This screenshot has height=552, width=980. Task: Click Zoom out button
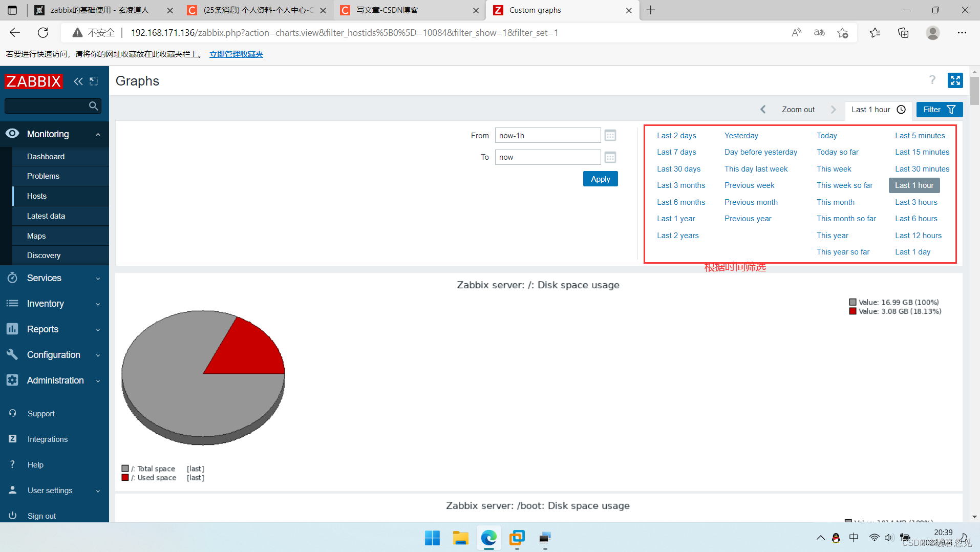pos(798,110)
